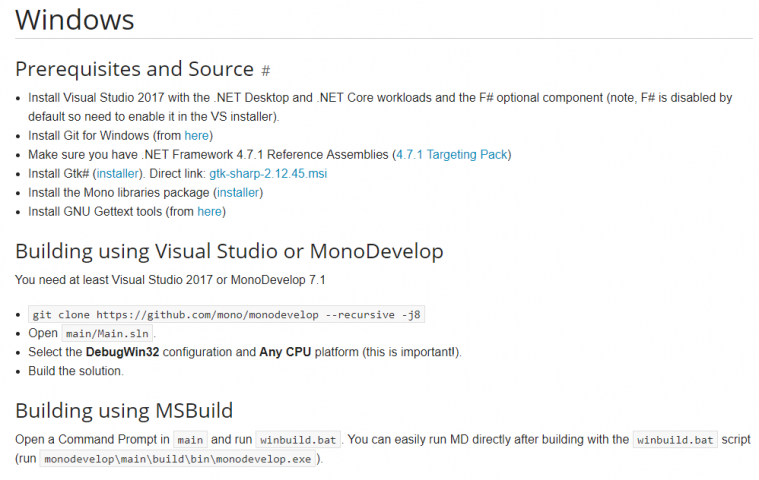
Task: Click the monodevelop.exe path code snippet
Action: pyautogui.click(x=178, y=459)
